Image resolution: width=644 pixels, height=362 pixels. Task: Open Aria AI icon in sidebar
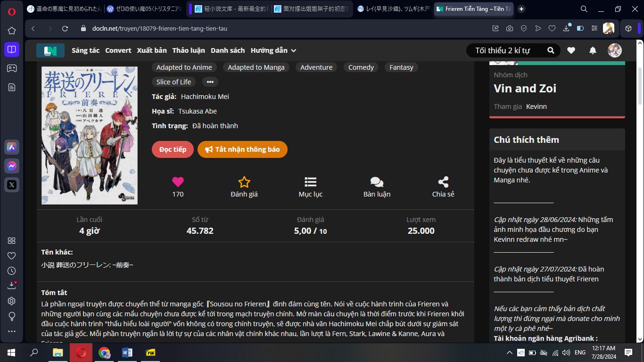(x=12, y=147)
